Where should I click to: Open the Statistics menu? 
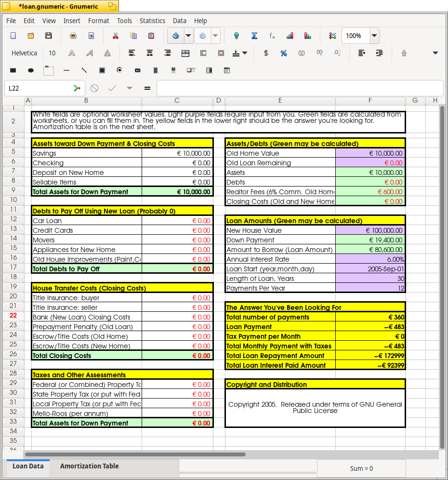coord(152,21)
